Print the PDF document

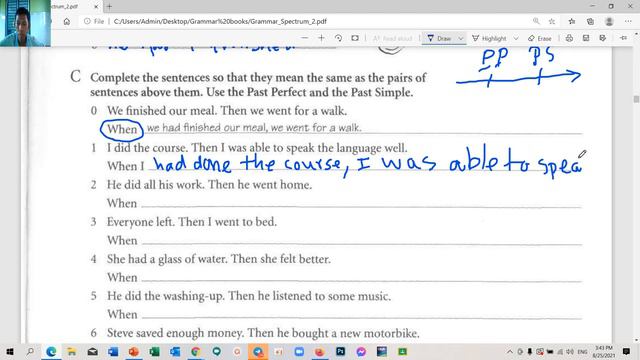click(x=569, y=38)
